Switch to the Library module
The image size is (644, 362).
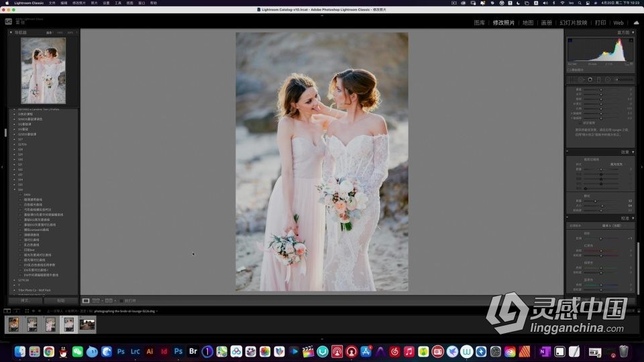pyautogui.click(x=479, y=22)
